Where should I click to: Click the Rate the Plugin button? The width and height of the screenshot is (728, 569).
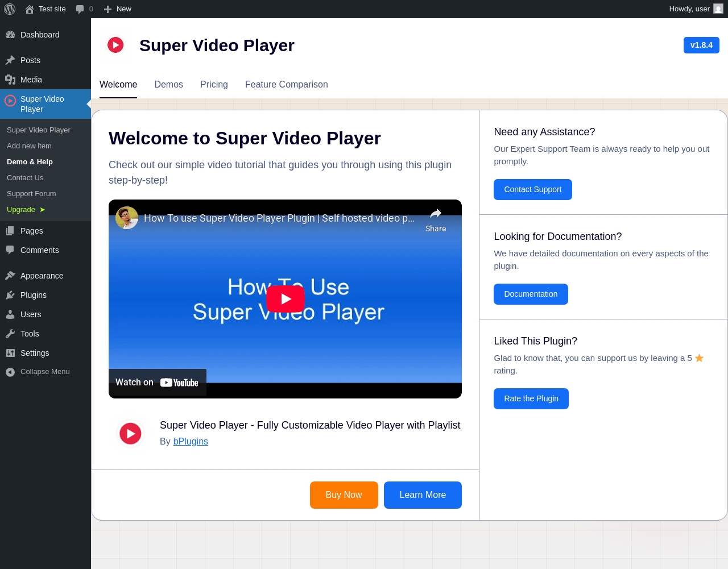(x=531, y=399)
